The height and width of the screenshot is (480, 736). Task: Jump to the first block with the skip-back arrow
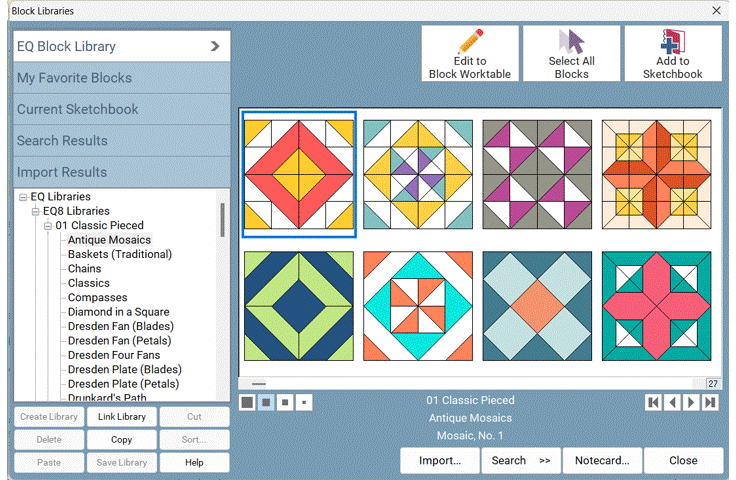(653, 402)
